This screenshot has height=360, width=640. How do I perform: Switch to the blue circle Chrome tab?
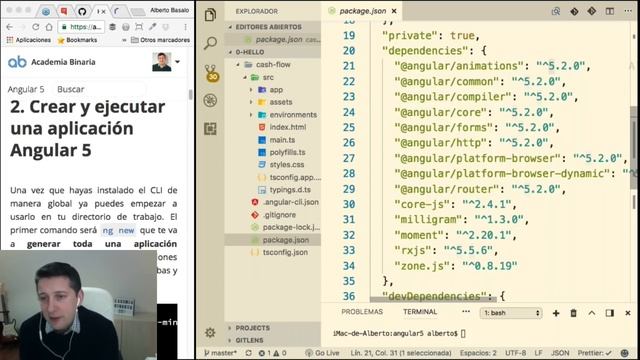[x=46, y=11]
